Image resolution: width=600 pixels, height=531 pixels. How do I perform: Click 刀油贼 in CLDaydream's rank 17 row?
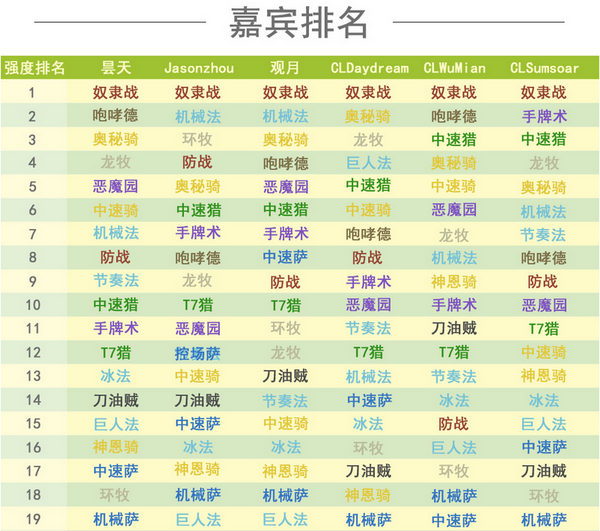coord(368,471)
